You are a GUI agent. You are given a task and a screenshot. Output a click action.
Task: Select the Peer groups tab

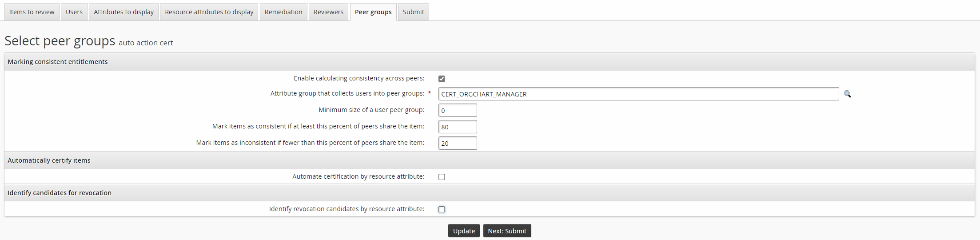[x=373, y=12]
